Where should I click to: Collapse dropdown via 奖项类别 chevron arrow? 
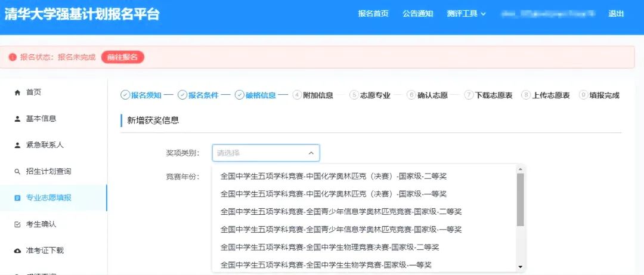(311, 153)
